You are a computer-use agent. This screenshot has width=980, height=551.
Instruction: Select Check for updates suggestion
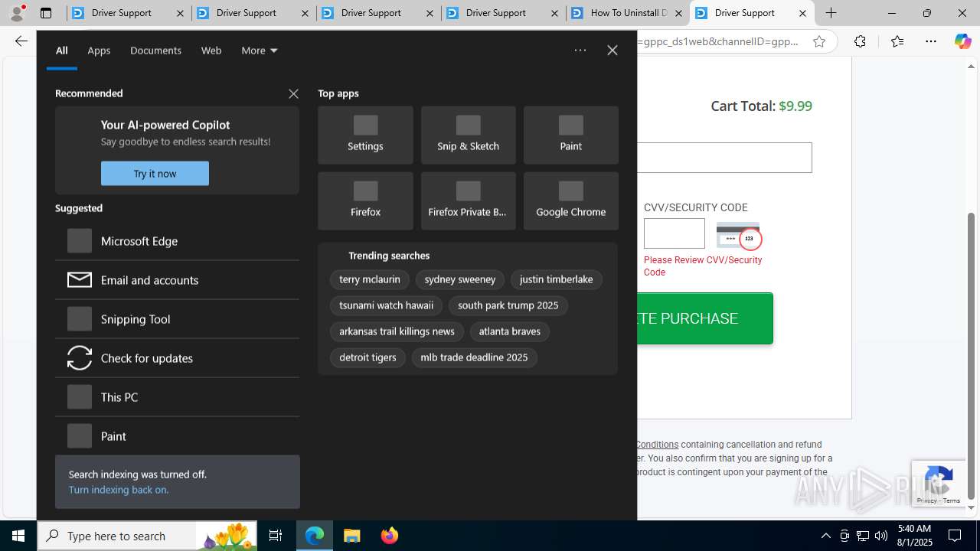coord(177,358)
